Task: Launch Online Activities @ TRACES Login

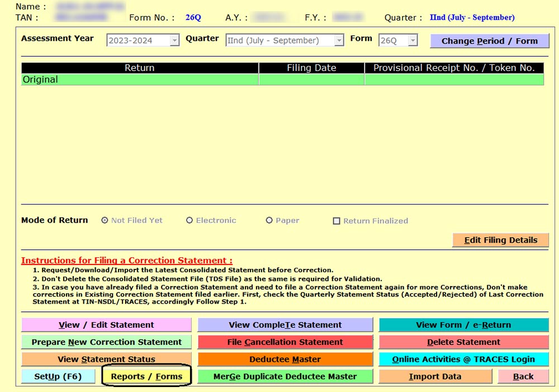Action: coord(463,359)
